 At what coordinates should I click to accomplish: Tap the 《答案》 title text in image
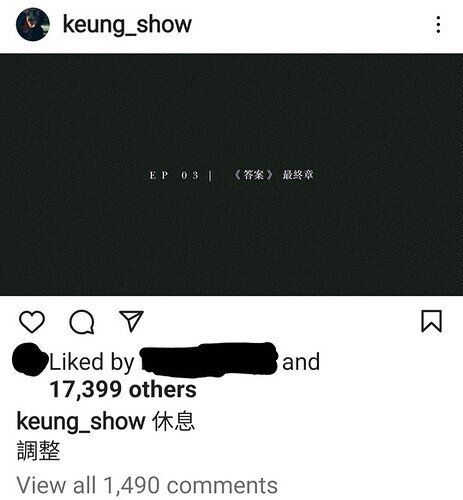point(254,175)
